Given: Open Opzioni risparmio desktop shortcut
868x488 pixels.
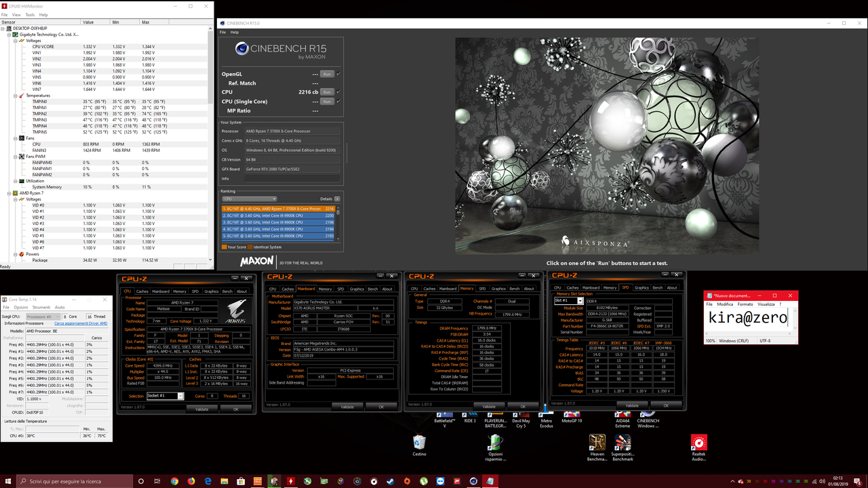Looking at the screenshot, I should pyautogui.click(x=496, y=447).
